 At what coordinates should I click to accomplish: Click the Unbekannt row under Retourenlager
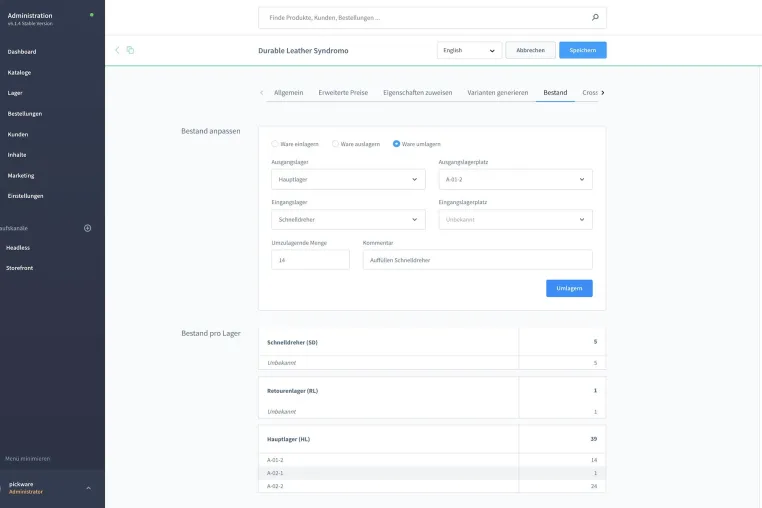pos(432,411)
